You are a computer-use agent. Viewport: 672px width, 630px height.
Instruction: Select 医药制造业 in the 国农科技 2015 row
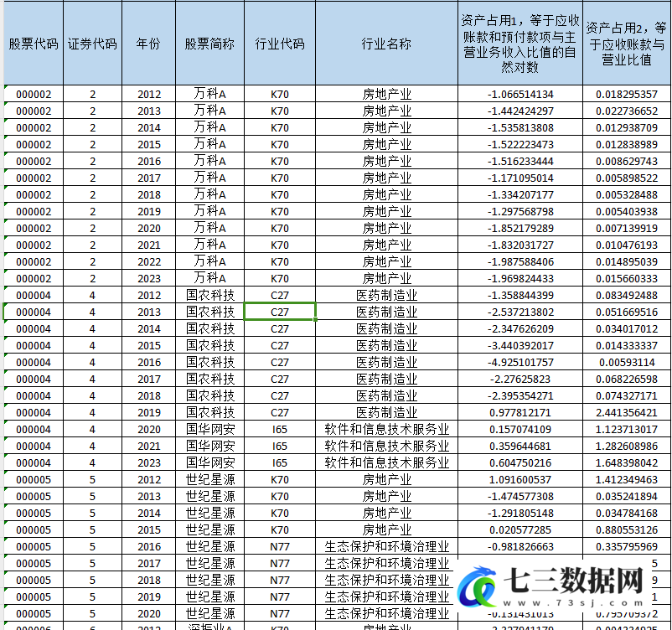(386, 345)
